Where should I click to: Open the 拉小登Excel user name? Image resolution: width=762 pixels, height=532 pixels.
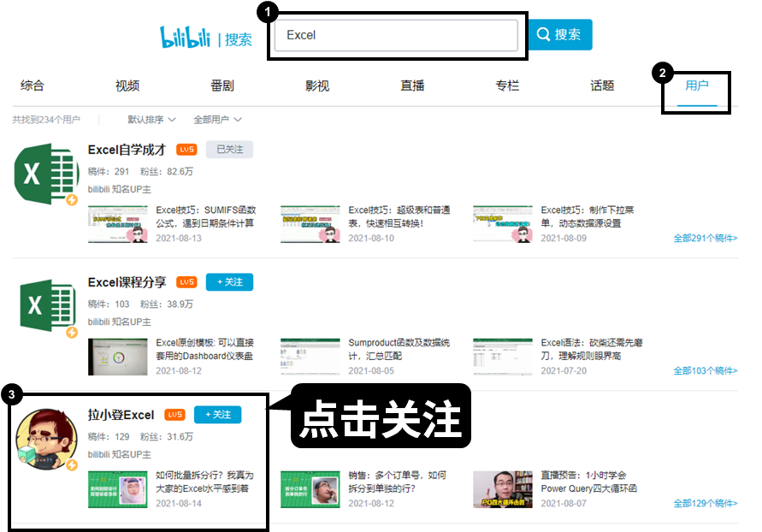pyautogui.click(x=121, y=415)
